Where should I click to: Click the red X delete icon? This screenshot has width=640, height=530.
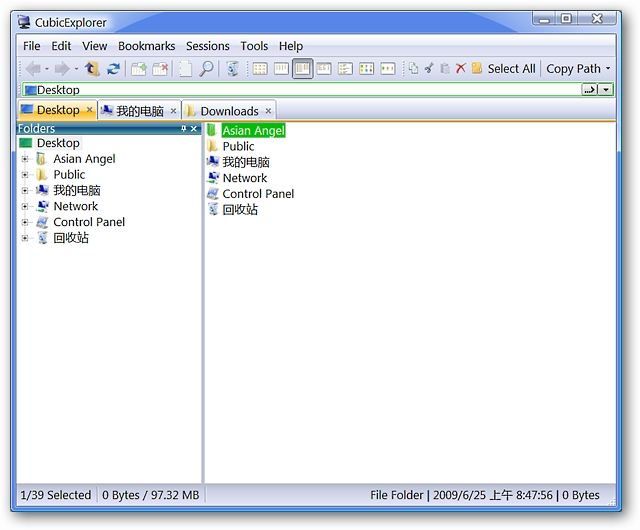(460, 68)
